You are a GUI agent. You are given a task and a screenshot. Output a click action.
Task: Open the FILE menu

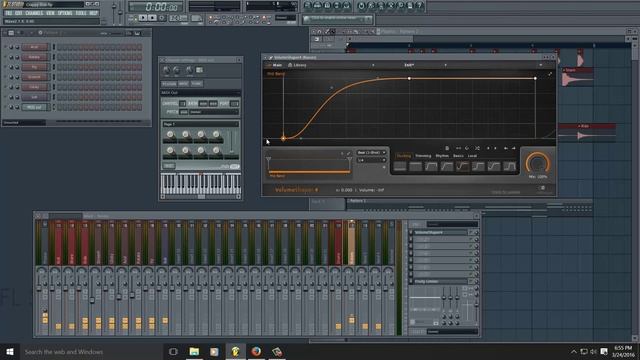pos(9,13)
